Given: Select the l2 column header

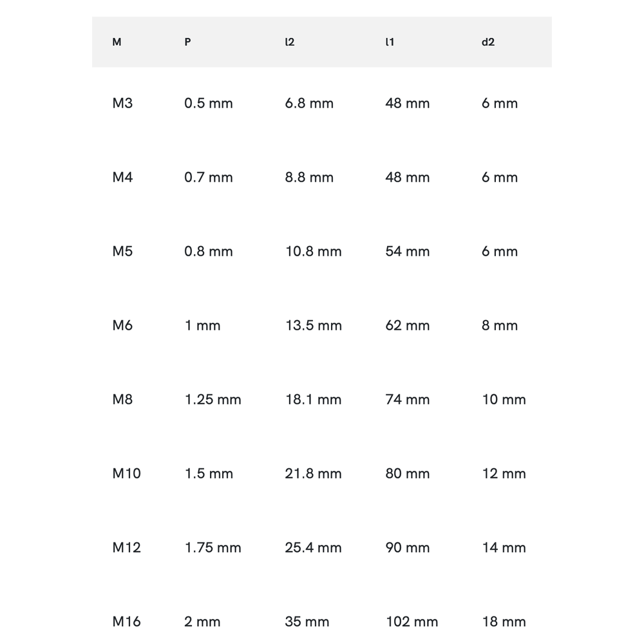Looking at the screenshot, I should 290,43.
